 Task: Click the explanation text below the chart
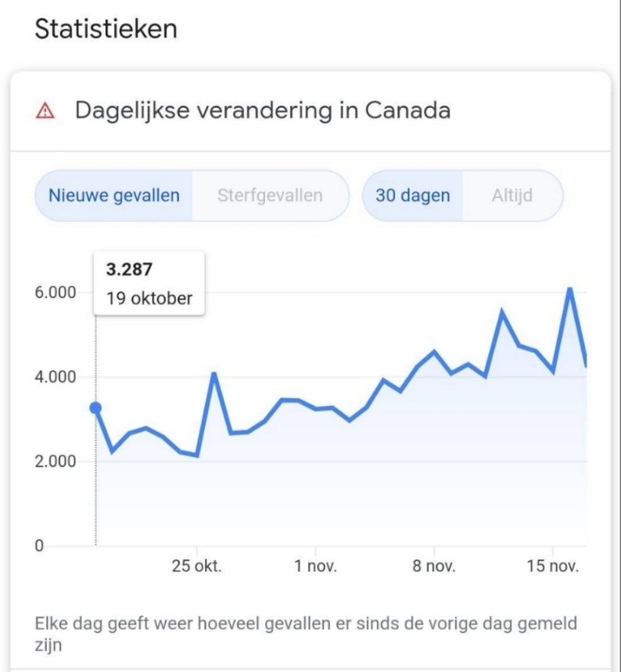(x=306, y=634)
